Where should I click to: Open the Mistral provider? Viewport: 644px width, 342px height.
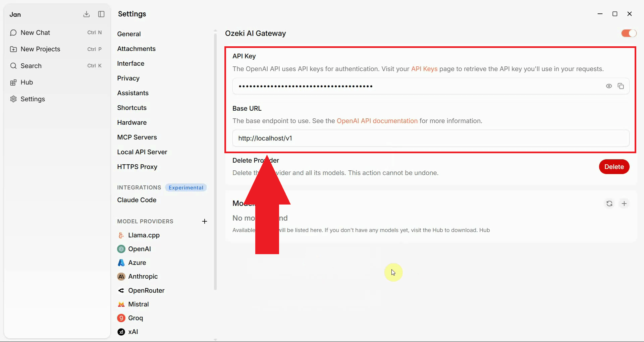138,304
